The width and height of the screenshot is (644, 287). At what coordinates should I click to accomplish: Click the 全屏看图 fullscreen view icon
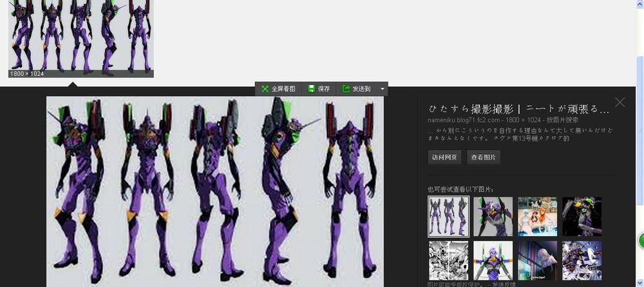click(x=265, y=89)
